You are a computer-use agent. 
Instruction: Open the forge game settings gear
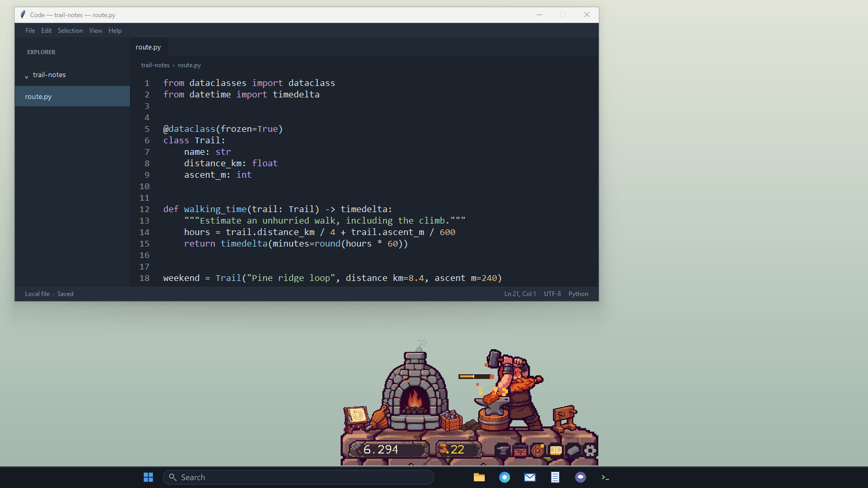(590, 450)
